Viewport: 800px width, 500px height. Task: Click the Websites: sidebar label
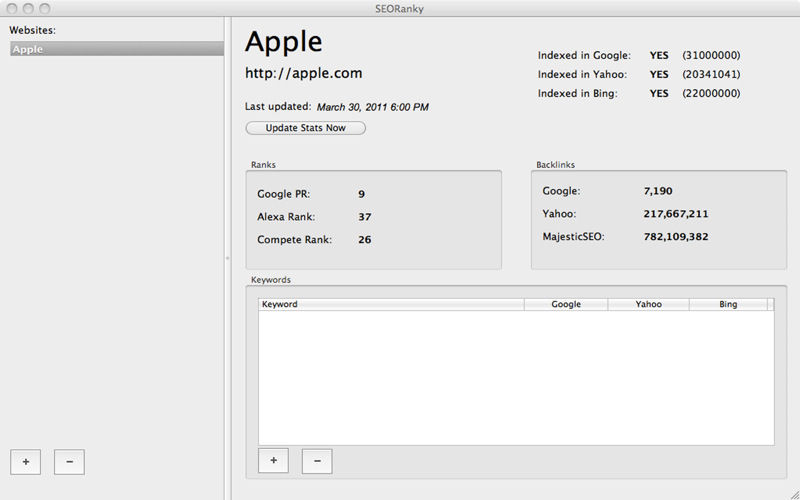pyautogui.click(x=33, y=30)
